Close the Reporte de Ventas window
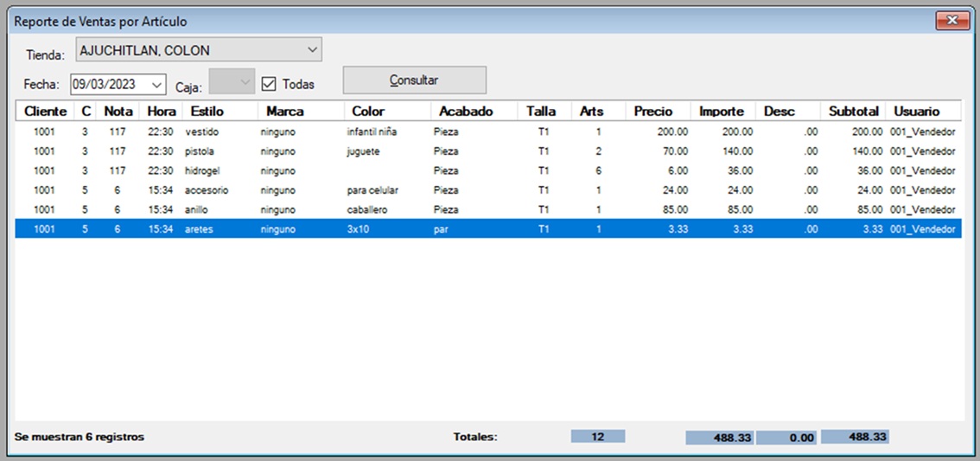This screenshot has height=461, width=980. click(951, 21)
